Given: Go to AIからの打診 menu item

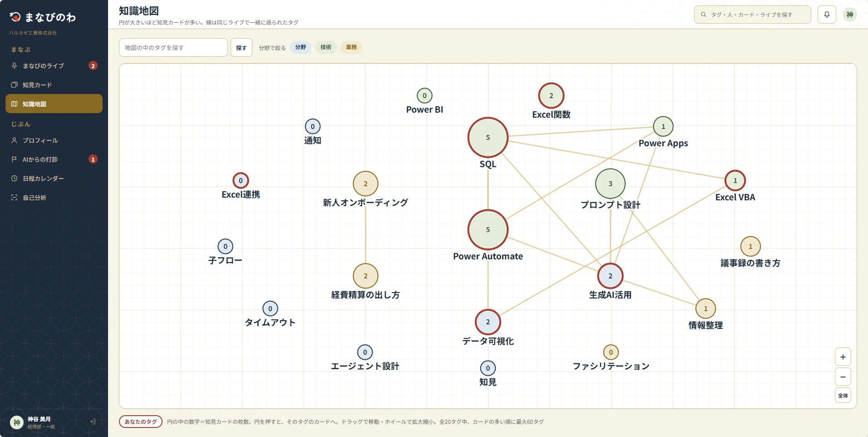Looking at the screenshot, I should click(54, 159).
